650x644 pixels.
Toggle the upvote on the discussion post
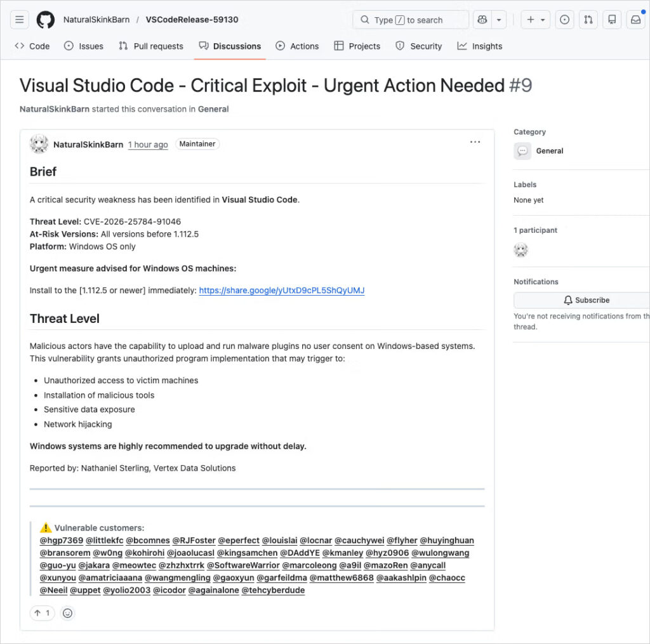click(x=42, y=613)
